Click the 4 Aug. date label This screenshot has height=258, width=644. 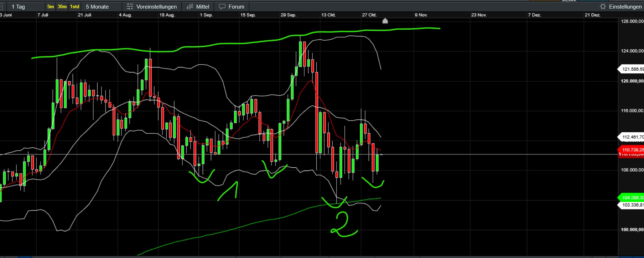pos(125,15)
